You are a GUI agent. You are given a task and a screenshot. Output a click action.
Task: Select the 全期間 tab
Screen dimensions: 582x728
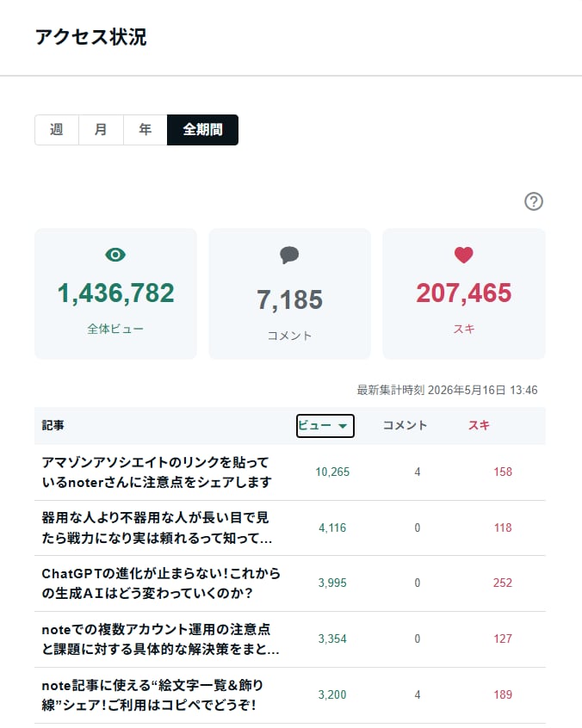[202, 130]
